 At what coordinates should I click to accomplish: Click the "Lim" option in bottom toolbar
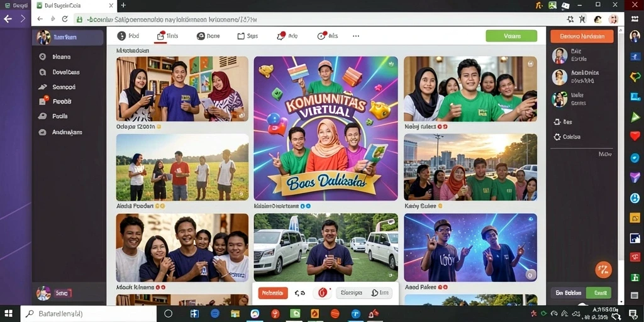[x=379, y=293]
